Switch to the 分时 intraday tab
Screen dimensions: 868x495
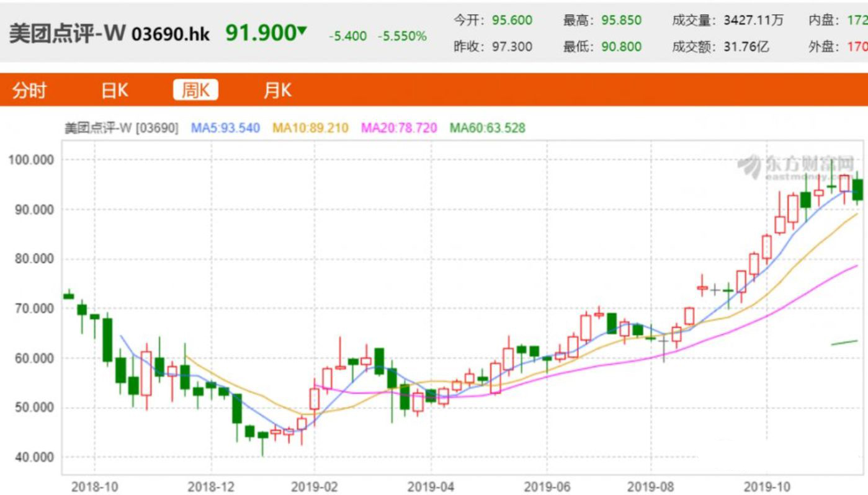click(29, 91)
